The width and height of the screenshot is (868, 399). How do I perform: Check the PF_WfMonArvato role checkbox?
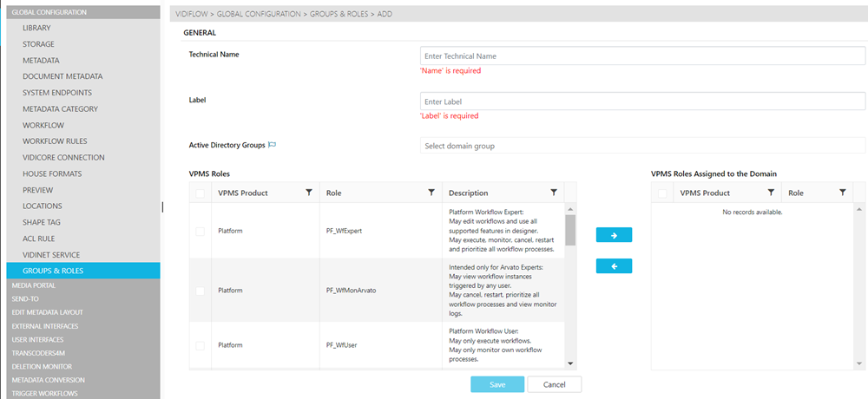201,290
